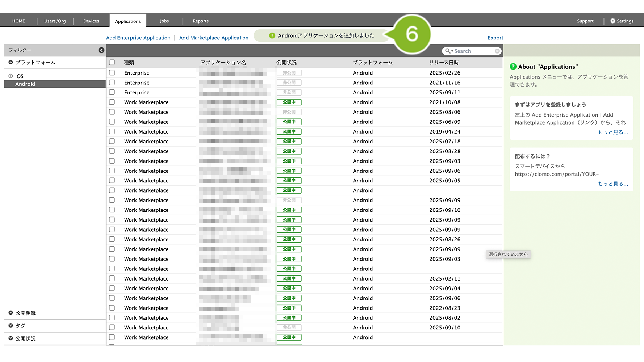Viewport: 644px width, 362px height.
Task: Toggle the select-all checkbox in table header
Action: coord(112,62)
